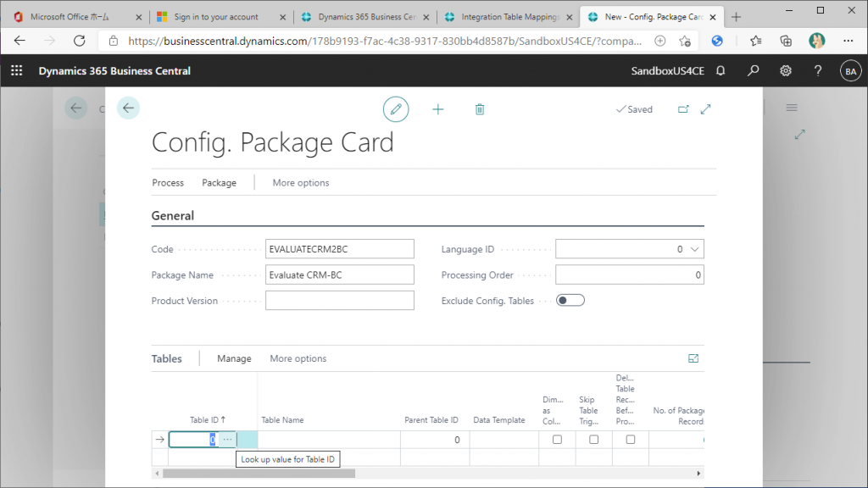Image resolution: width=868 pixels, height=488 pixels.
Task: Click the Processing Order field
Action: coord(630,275)
